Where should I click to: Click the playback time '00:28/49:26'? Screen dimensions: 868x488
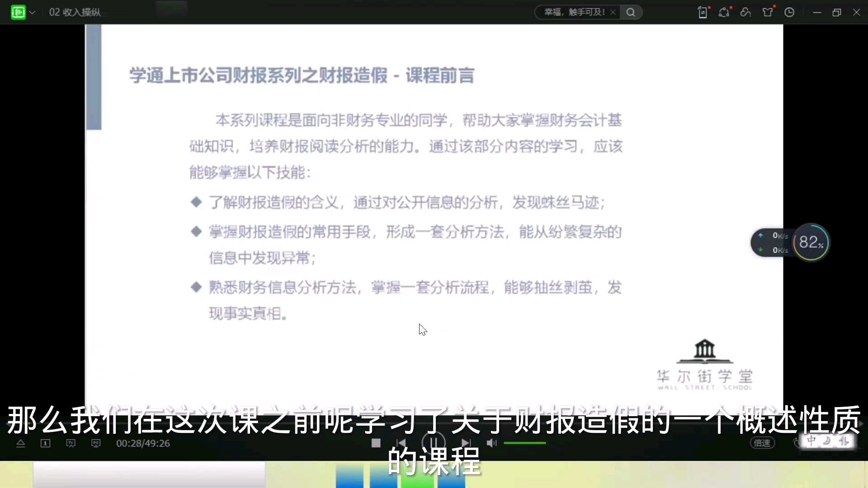pyautogui.click(x=143, y=443)
